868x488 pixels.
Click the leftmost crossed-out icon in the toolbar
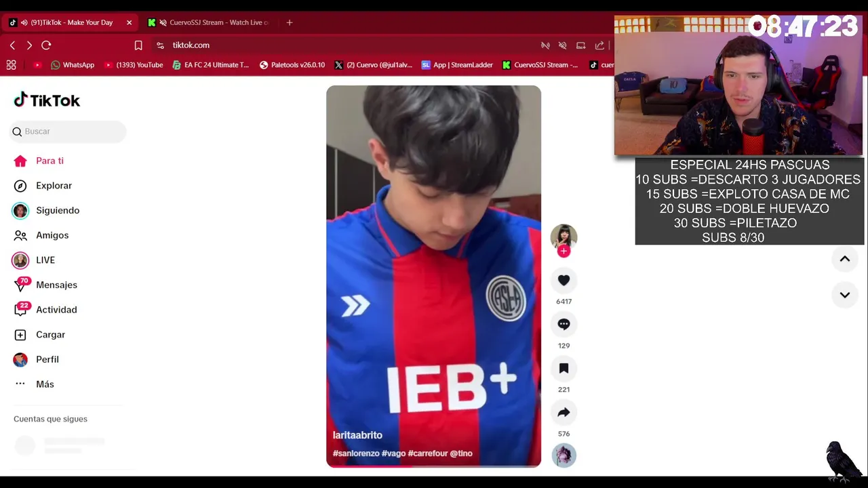545,45
